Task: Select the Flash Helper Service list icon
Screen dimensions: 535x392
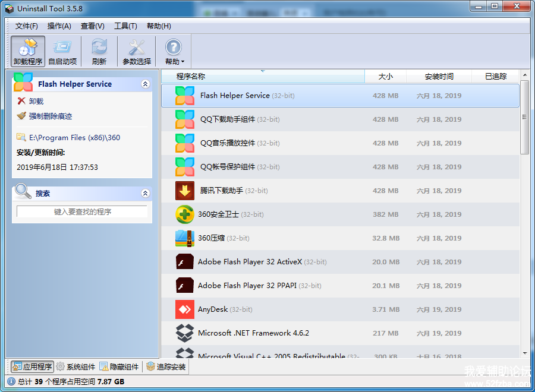Action: pyautogui.click(x=185, y=96)
